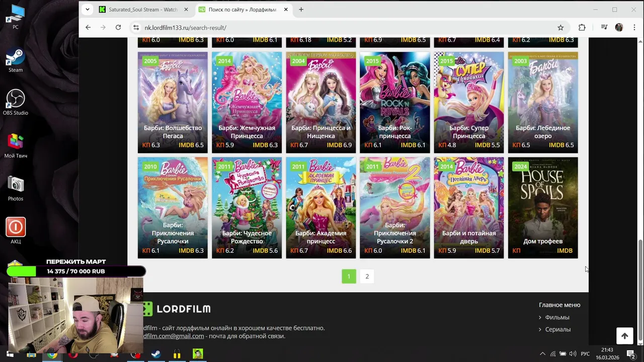The image size is (644, 362).
Task: Jump to top with the arrow button
Action: click(x=624, y=336)
